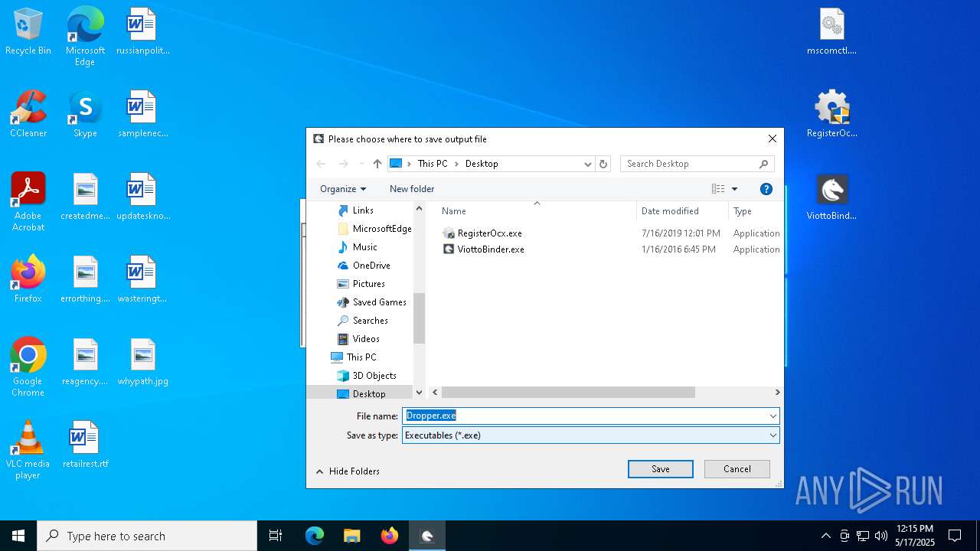
Task: Go up one folder level with Up arrow
Action: point(377,164)
